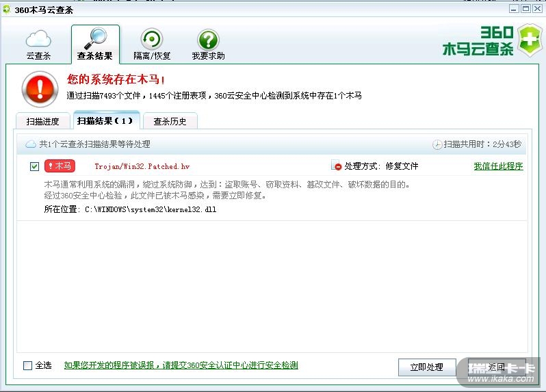Image resolution: width=546 pixels, height=392 pixels.
Task: Open the 360安全认证中心 false-positive submission link
Action: pyautogui.click(x=181, y=365)
